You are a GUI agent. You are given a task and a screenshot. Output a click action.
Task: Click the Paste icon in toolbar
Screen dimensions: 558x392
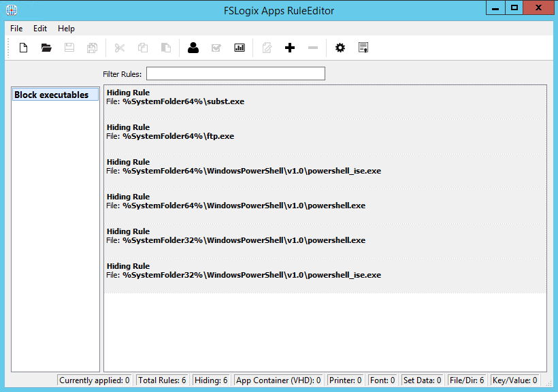point(166,48)
